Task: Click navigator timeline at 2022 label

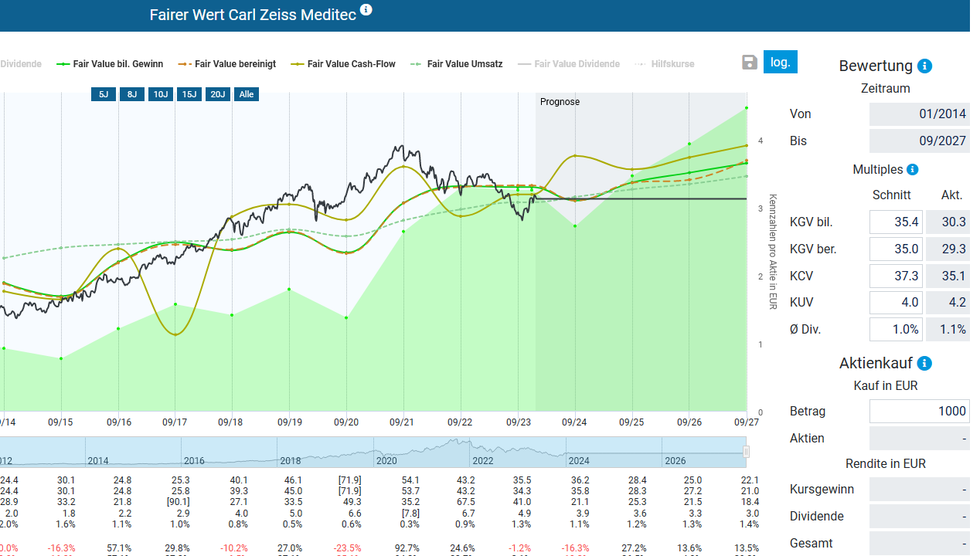Action: click(483, 461)
